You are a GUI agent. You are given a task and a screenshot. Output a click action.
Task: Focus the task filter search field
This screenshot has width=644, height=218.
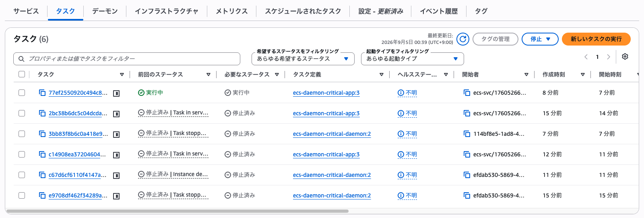[127, 59]
